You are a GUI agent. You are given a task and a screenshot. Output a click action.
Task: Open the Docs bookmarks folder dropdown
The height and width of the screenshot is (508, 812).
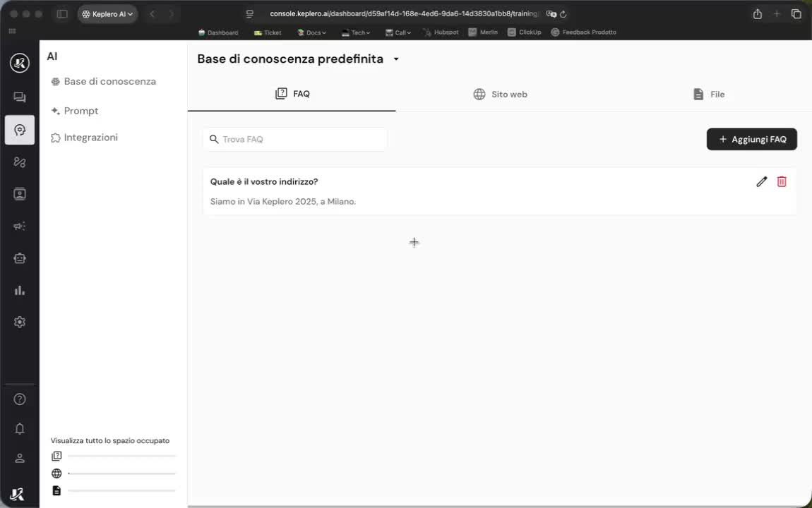pos(312,32)
